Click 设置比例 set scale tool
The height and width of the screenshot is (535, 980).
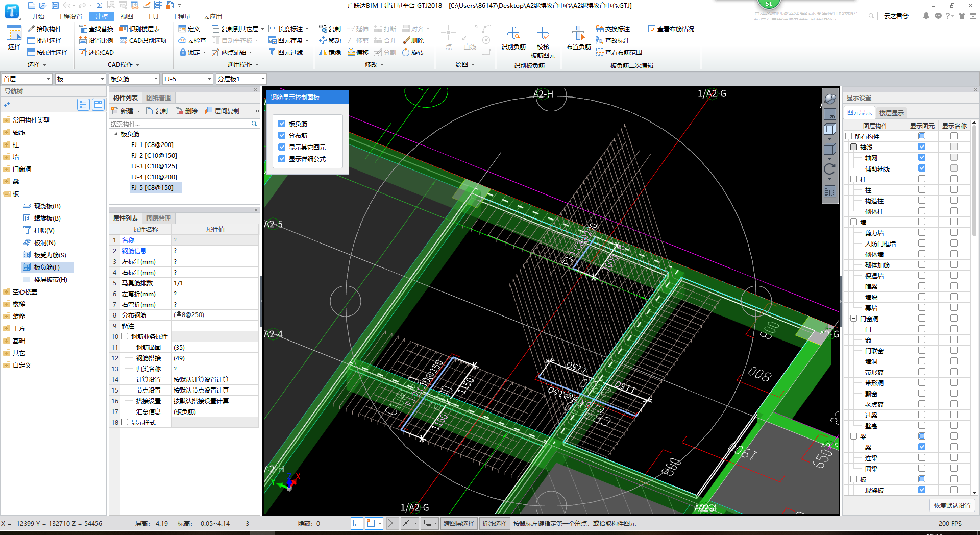96,40
